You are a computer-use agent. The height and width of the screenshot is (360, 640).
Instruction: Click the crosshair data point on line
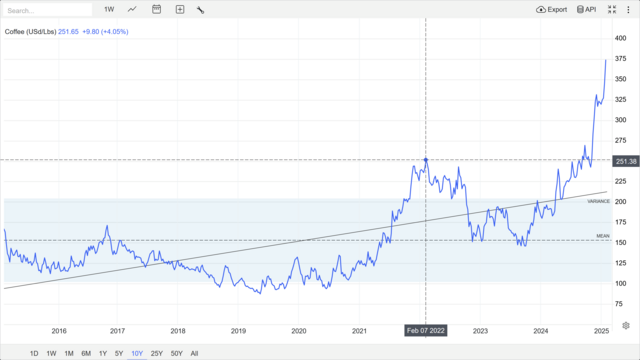click(x=426, y=160)
